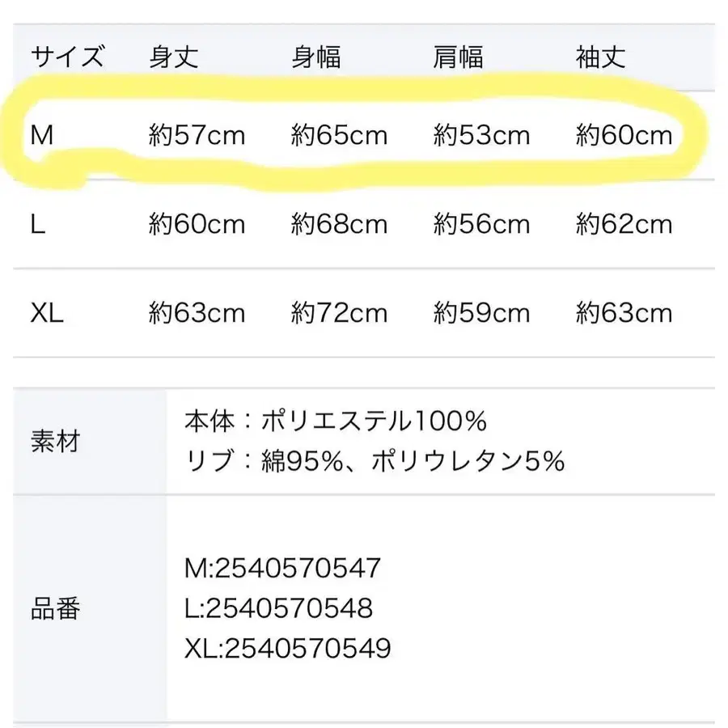Screen dimensions: 728x728
Task: Select M size 身幅 value 約65cm
Action: [x=339, y=135]
